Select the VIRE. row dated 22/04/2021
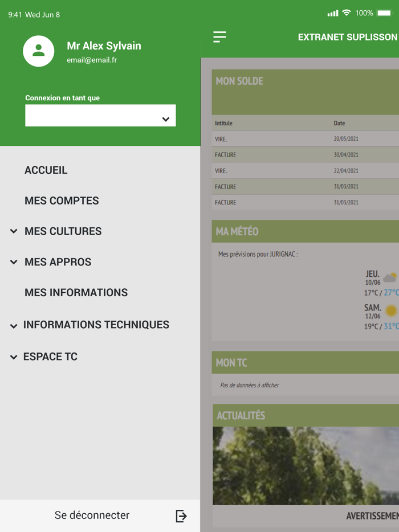Image resolution: width=399 pixels, height=532 pixels. click(306, 171)
